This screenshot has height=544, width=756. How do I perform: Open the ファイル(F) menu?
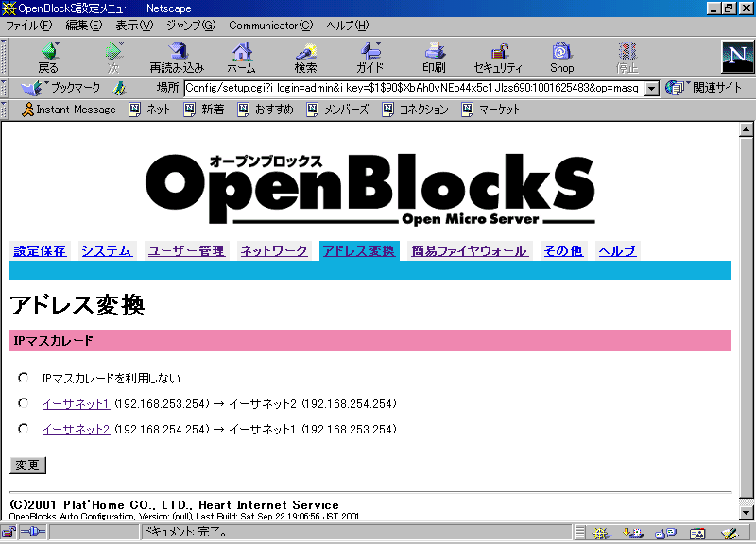point(29,25)
